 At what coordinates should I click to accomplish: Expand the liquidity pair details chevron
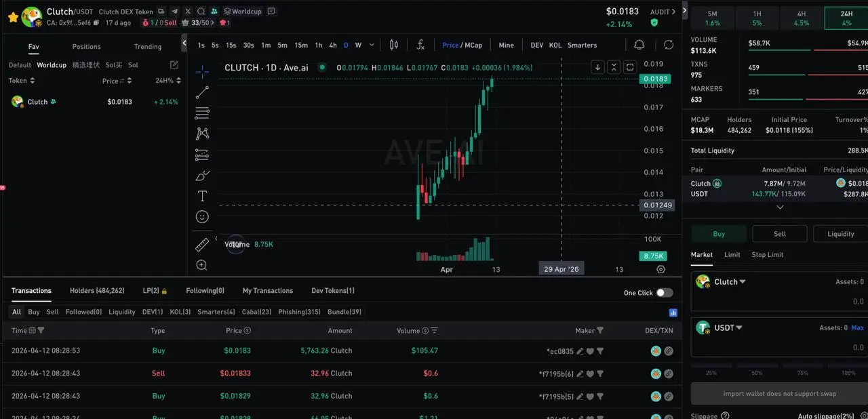(780, 207)
